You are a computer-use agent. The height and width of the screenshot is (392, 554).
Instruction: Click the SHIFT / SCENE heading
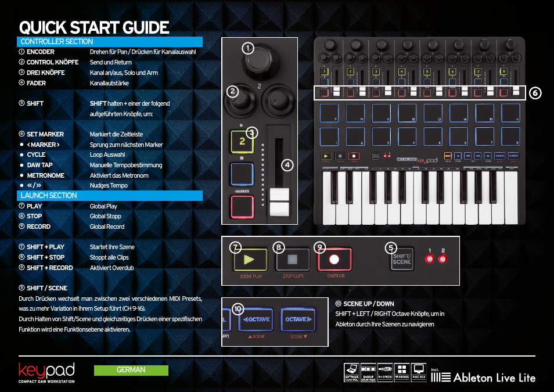click(46, 288)
